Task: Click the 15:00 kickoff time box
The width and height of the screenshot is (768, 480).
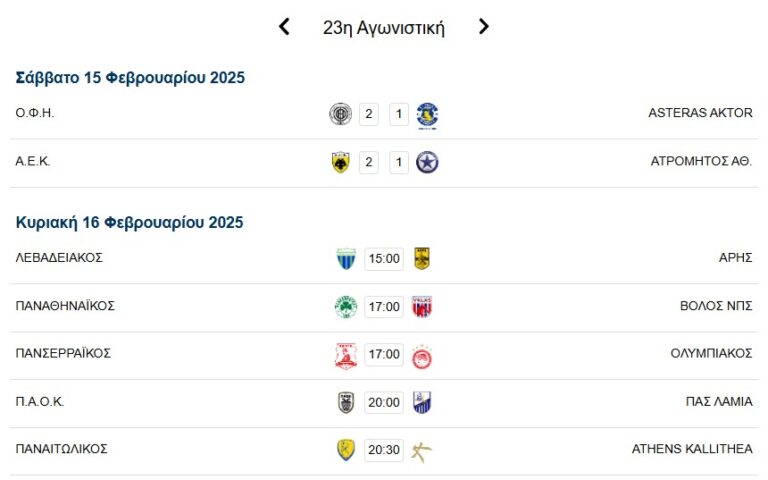Action: [384, 259]
